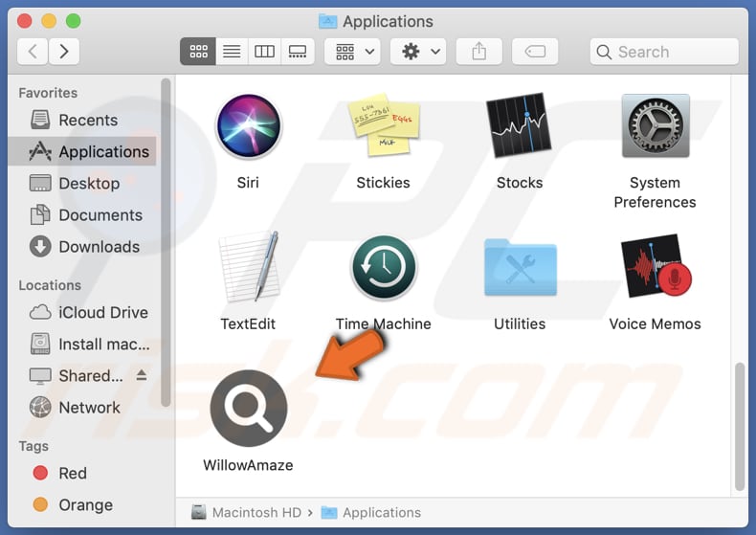Viewport: 756px width, 535px height.
Task: Open Documents in the sidebar
Action: point(82,215)
